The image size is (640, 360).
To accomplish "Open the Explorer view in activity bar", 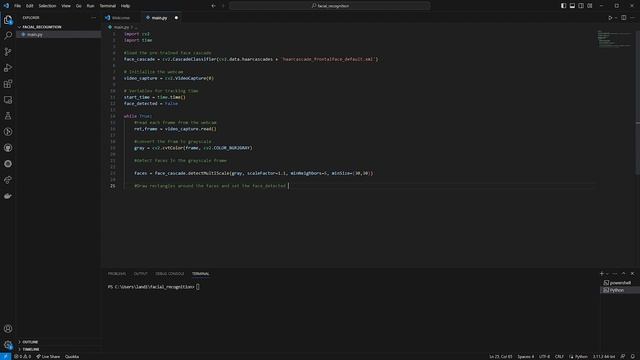I will coord(8,20).
